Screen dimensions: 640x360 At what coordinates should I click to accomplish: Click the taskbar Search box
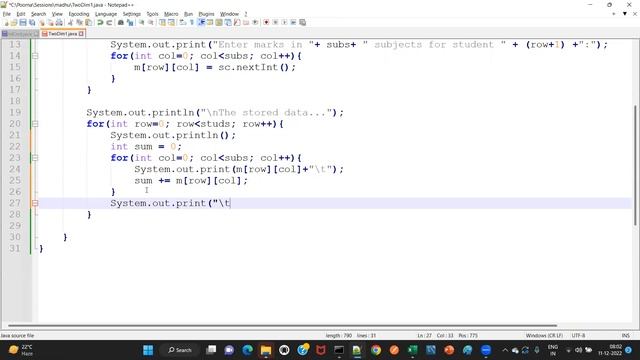(x=180, y=350)
